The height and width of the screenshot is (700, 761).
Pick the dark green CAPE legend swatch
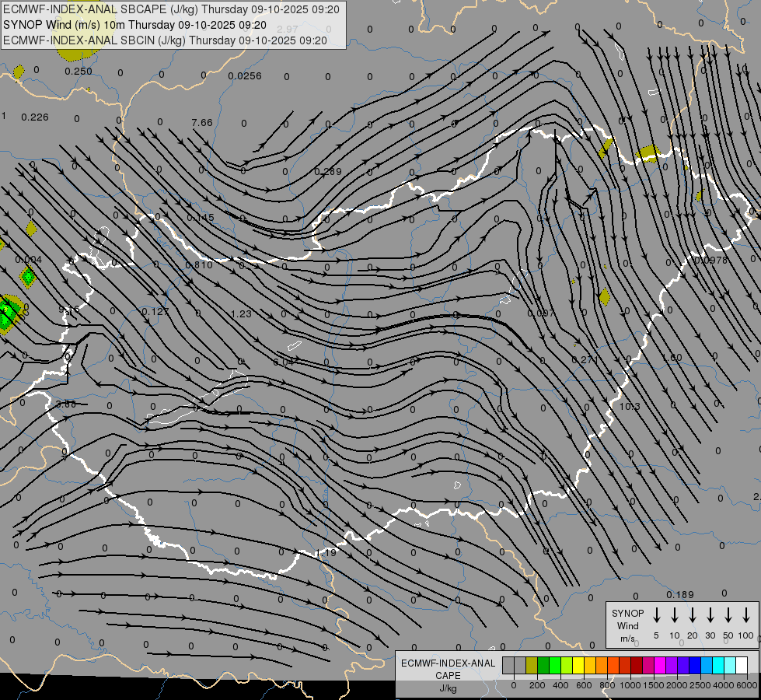pyautogui.click(x=543, y=665)
